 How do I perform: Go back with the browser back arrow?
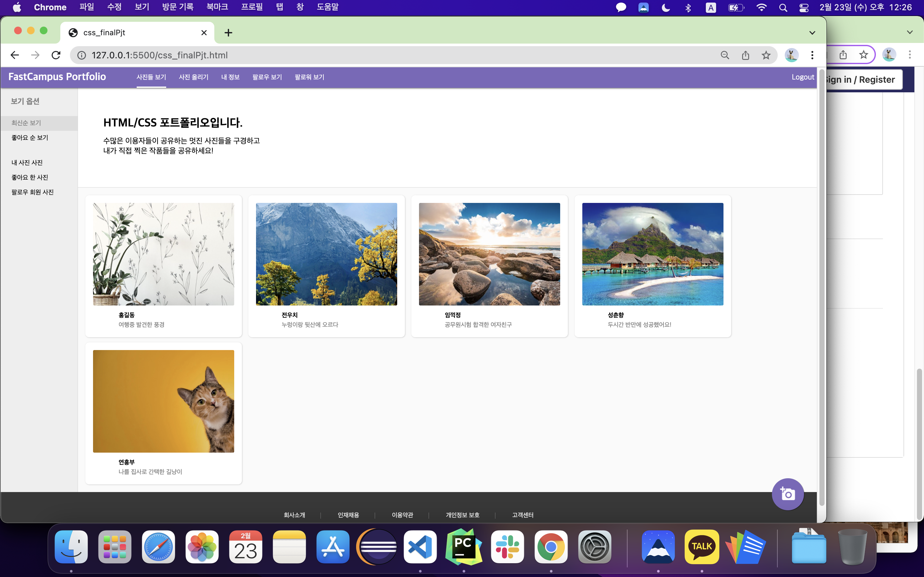pyautogui.click(x=14, y=55)
